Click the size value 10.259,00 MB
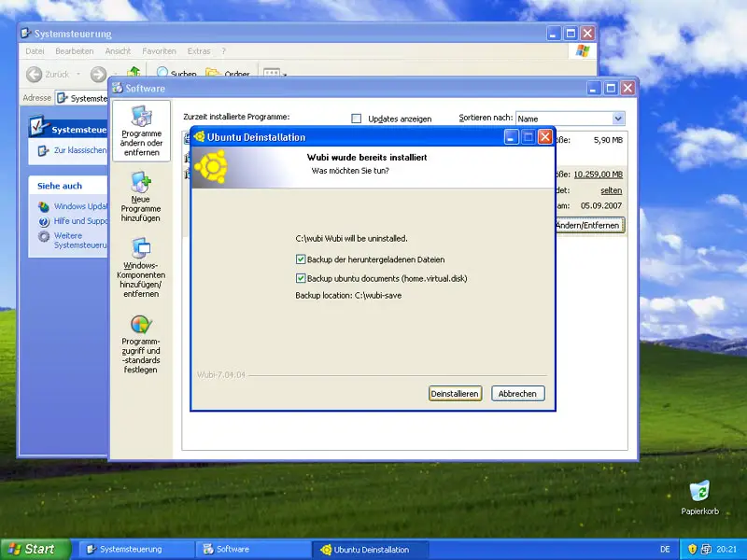The width and height of the screenshot is (747, 560). pyautogui.click(x=598, y=175)
